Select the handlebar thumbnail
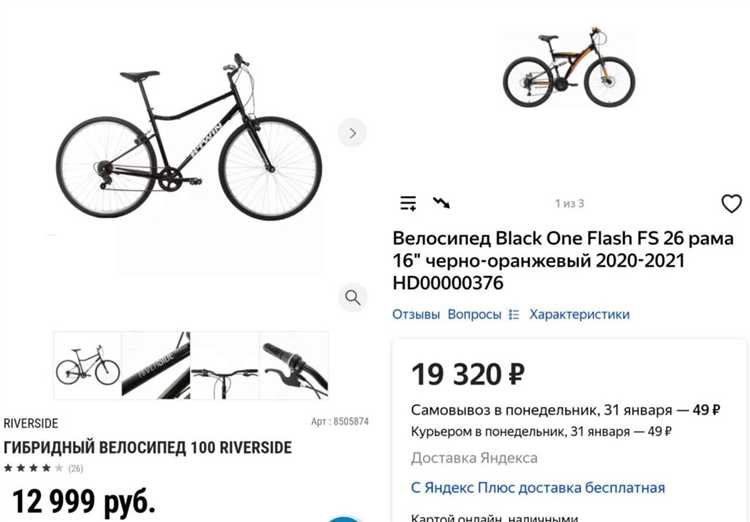This screenshot has height=522, width=750. (224, 365)
